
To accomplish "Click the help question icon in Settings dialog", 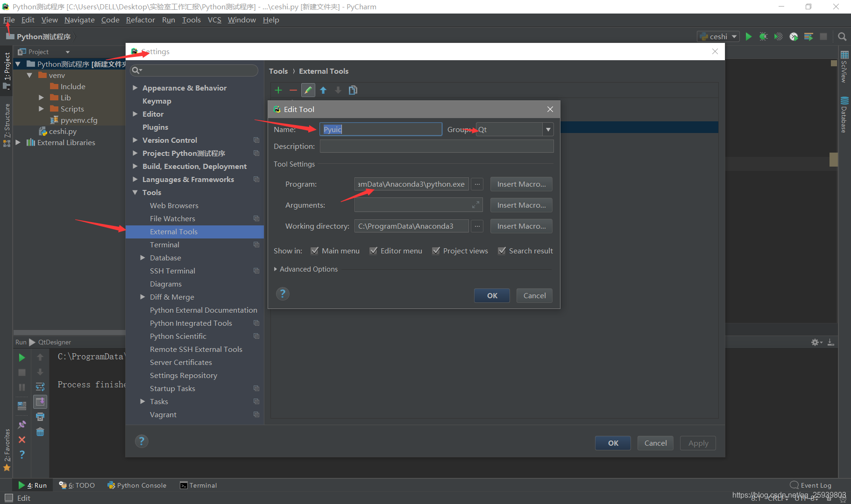I will click(142, 441).
